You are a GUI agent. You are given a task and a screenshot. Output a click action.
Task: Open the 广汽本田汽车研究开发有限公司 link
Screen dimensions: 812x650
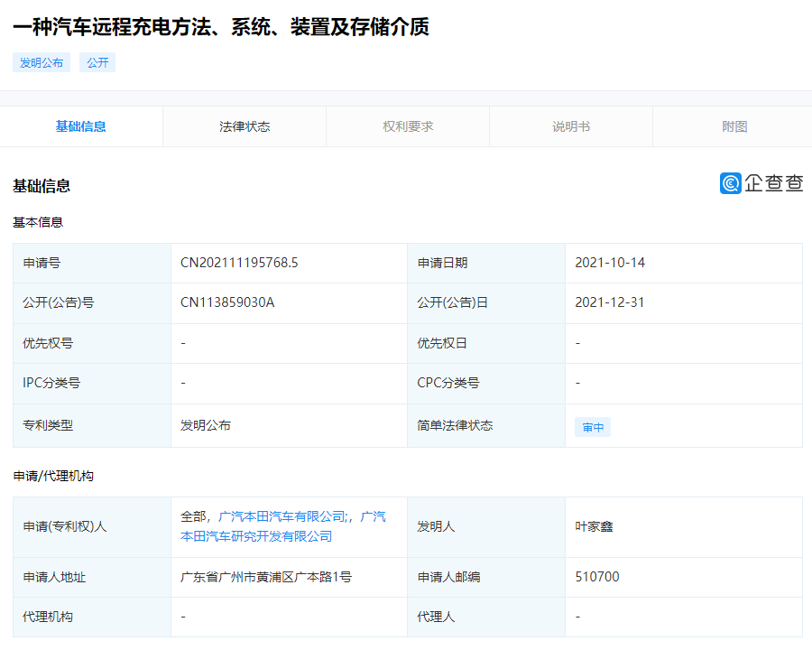click(256, 536)
